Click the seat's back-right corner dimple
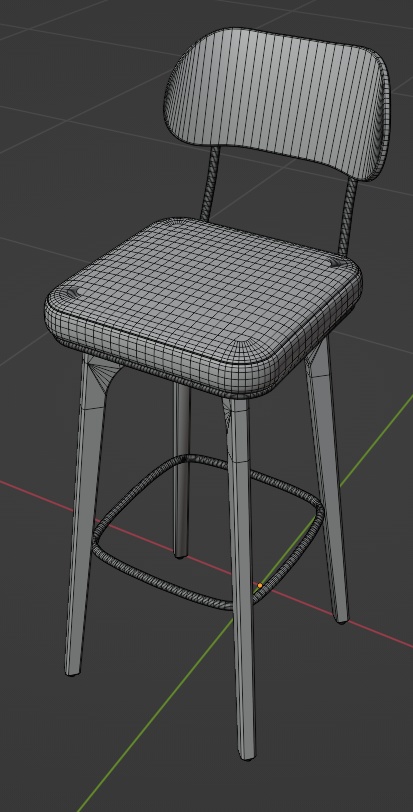Image resolution: width=413 pixels, height=812 pixels. [336, 263]
